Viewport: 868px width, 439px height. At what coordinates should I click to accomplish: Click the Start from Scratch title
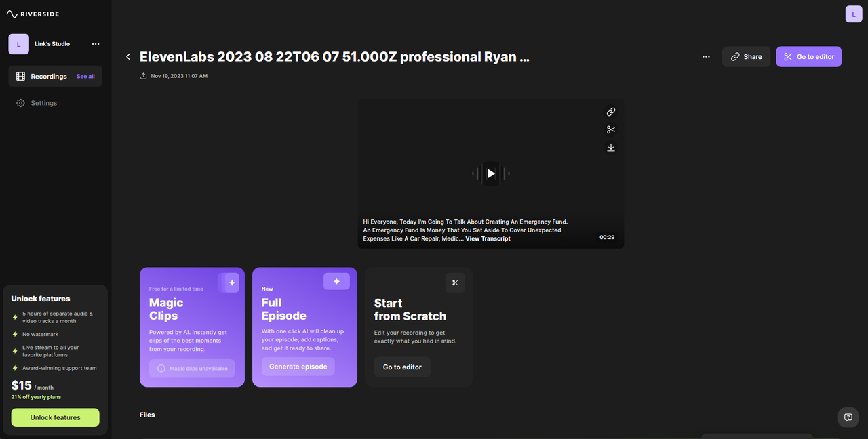pos(410,310)
